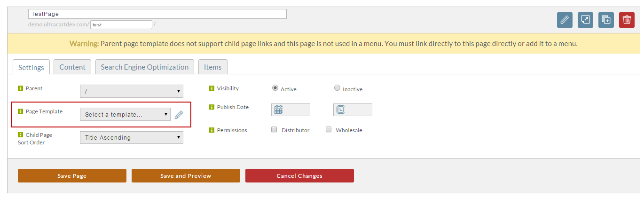644x198 pixels.
Task: Click the Cancel Changes button
Action: point(299,175)
